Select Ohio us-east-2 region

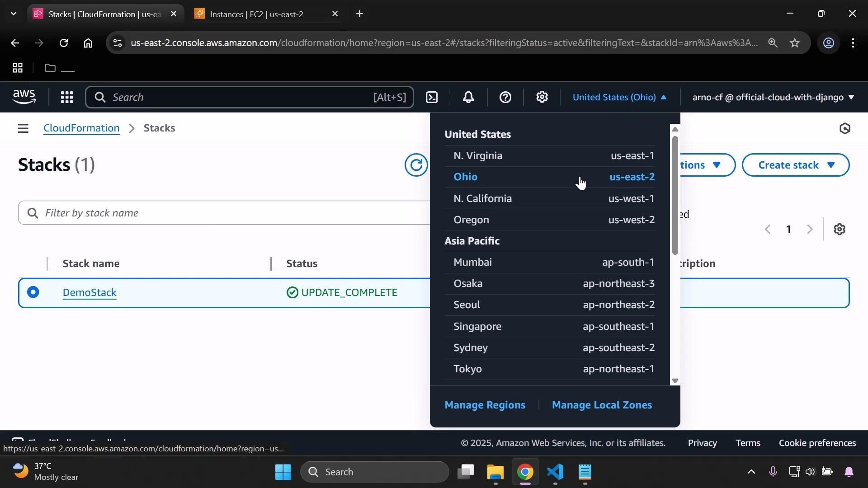point(550,177)
